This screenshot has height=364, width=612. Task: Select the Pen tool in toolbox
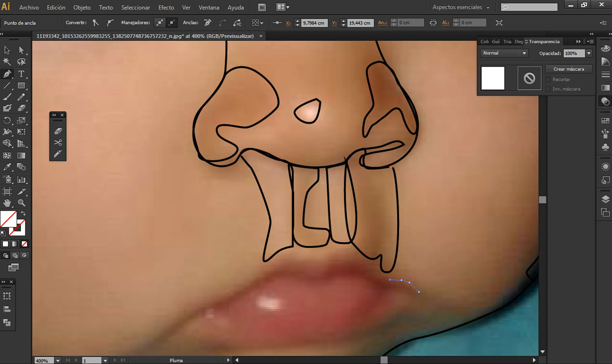coord(7,74)
